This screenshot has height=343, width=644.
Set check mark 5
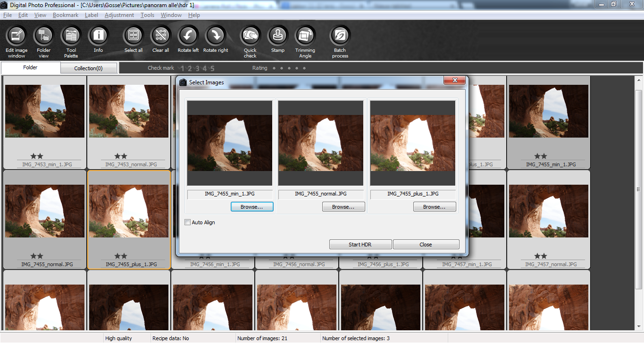pyautogui.click(x=212, y=68)
